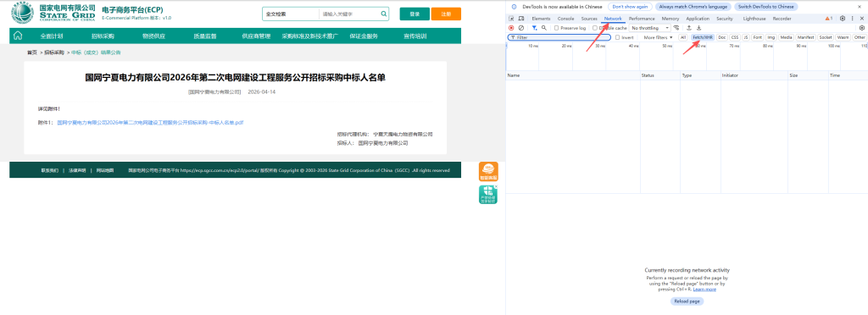Switch to the Application tab
868x315 pixels.
[x=698, y=19]
